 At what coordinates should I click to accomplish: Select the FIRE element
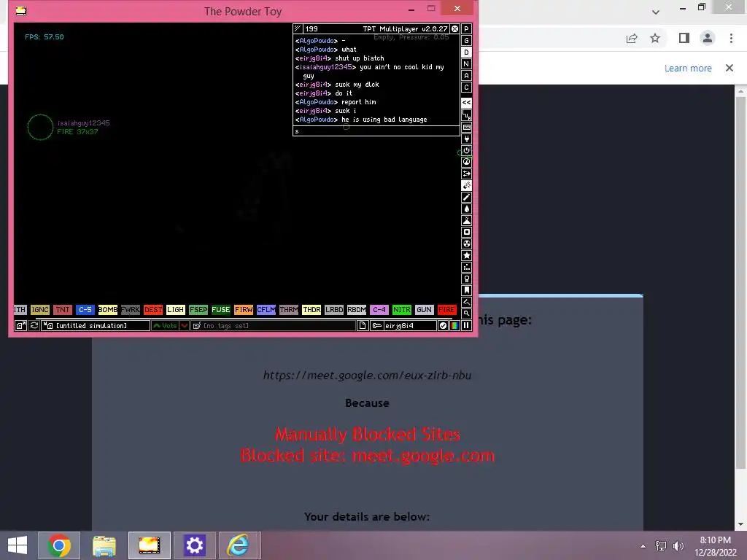coord(447,309)
